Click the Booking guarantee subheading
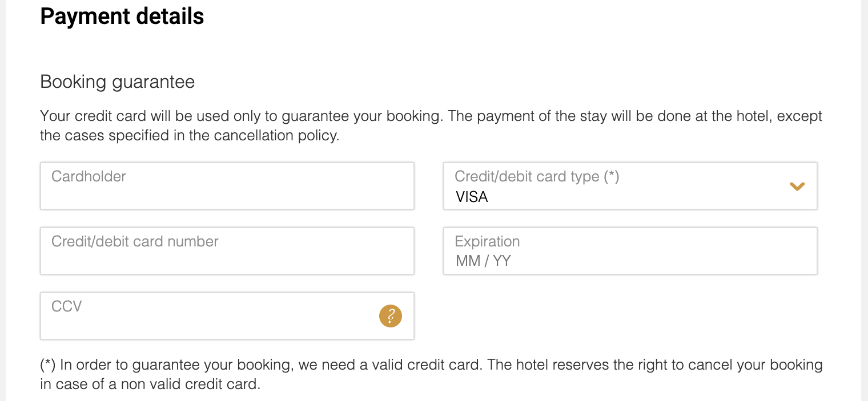This screenshot has width=868, height=401. (x=117, y=82)
